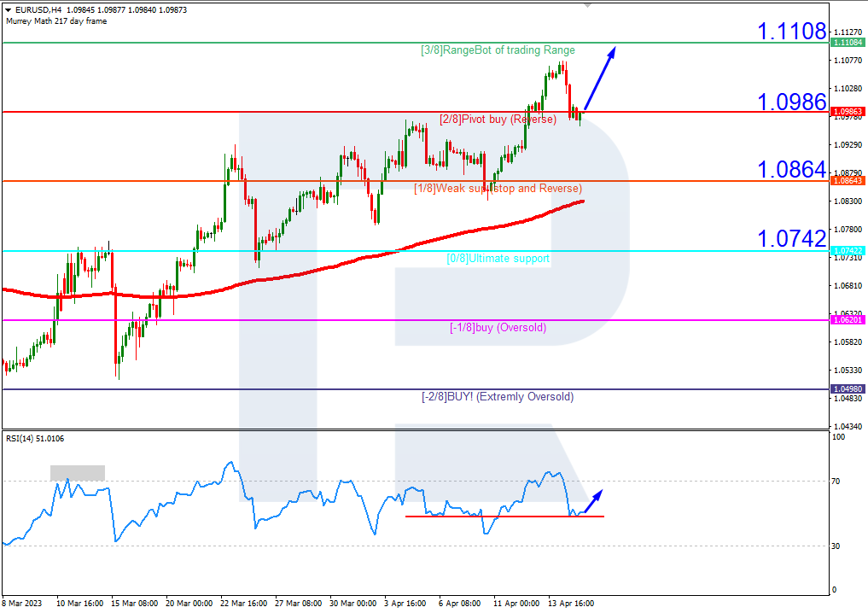The image size is (868, 613).
Task: Select the gray rectangle in the RSI window
Action: tap(77, 472)
